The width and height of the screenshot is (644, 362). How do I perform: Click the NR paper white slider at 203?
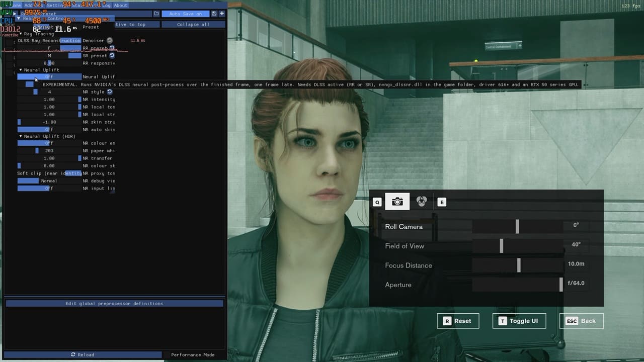point(49,151)
